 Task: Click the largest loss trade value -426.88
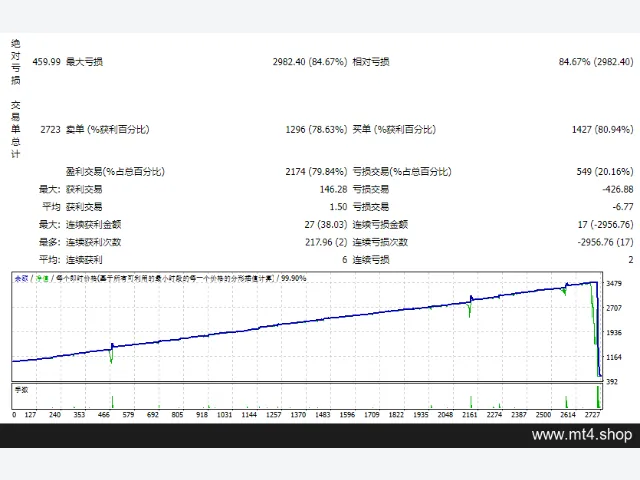[x=618, y=189]
